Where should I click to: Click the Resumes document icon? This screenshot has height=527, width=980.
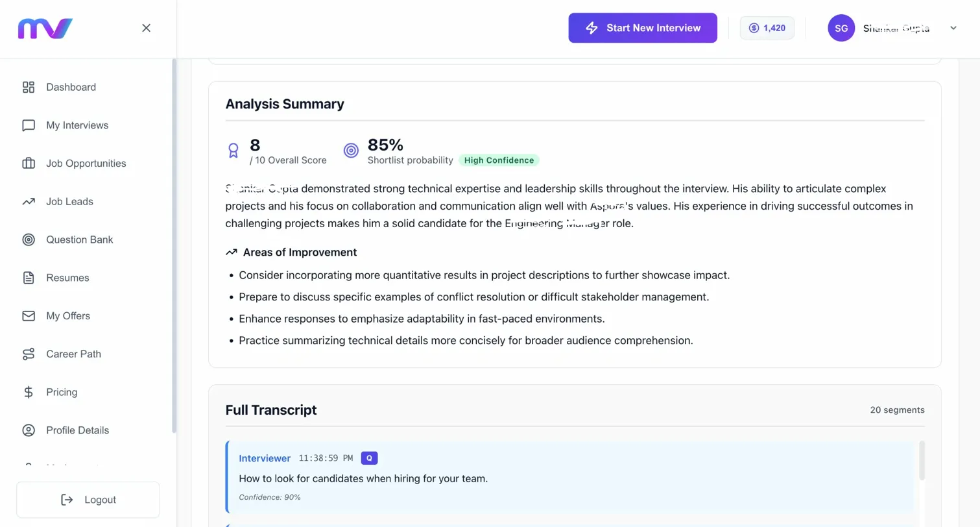pos(29,278)
